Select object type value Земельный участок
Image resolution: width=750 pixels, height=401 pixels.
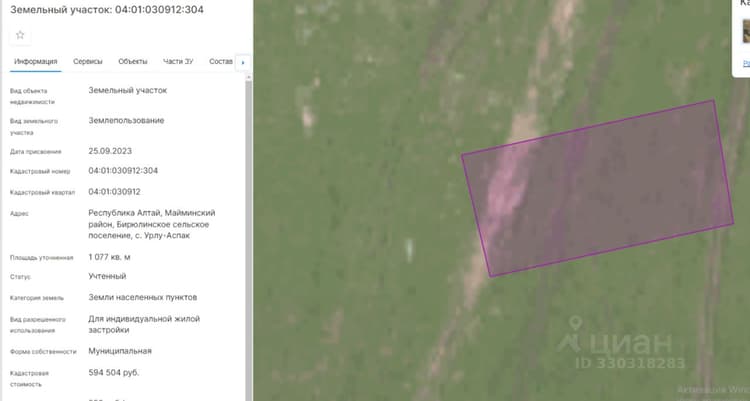click(x=127, y=90)
